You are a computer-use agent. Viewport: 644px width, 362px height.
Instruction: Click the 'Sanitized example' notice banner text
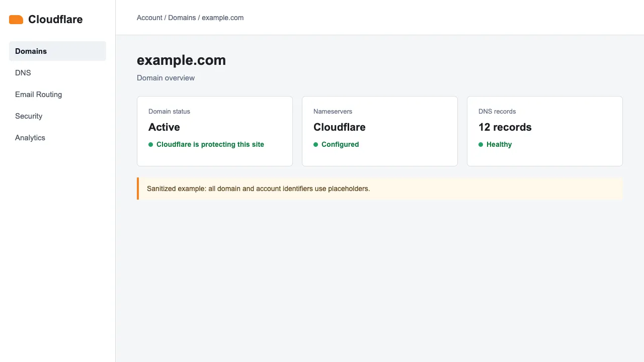[x=258, y=189]
